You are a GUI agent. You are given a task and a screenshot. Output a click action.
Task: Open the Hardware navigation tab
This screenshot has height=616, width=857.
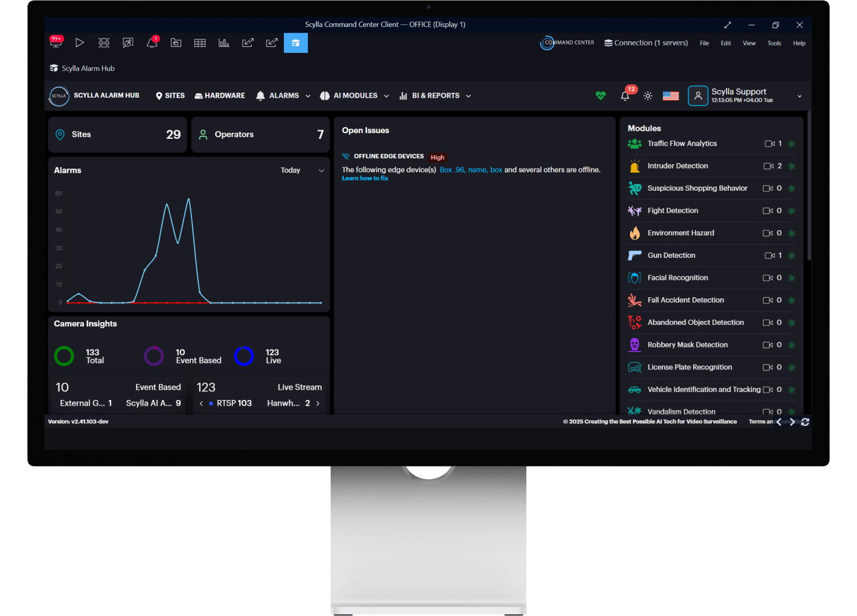click(220, 96)
